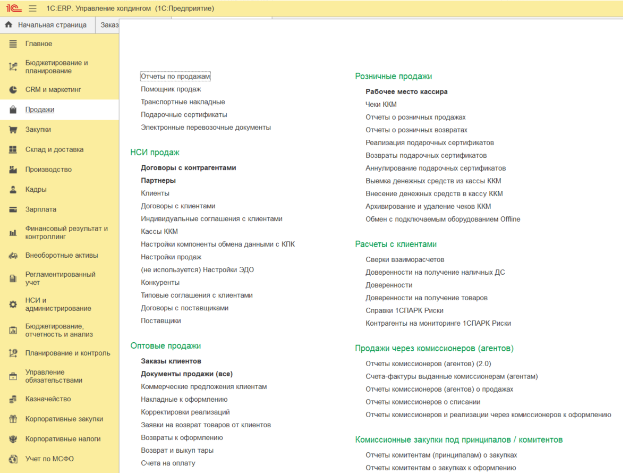Screen dimensions: 624x473
Task: Click the 1C logo icon
Action: click(14, 8)
